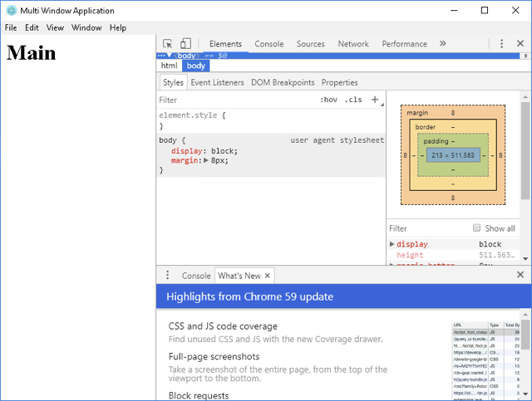Viewport: 532px width, 401px height.
Task: Click the CSS and JS code coverage heading
Action: (x=223, y=326)
